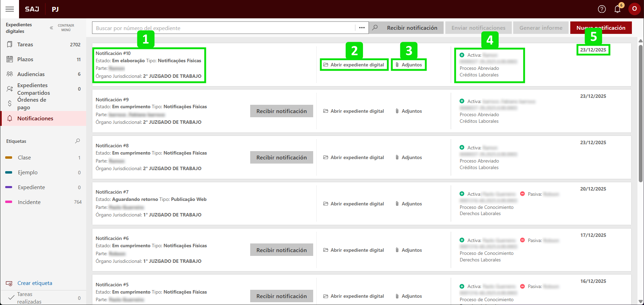Select the orange Clase tag

24,158
